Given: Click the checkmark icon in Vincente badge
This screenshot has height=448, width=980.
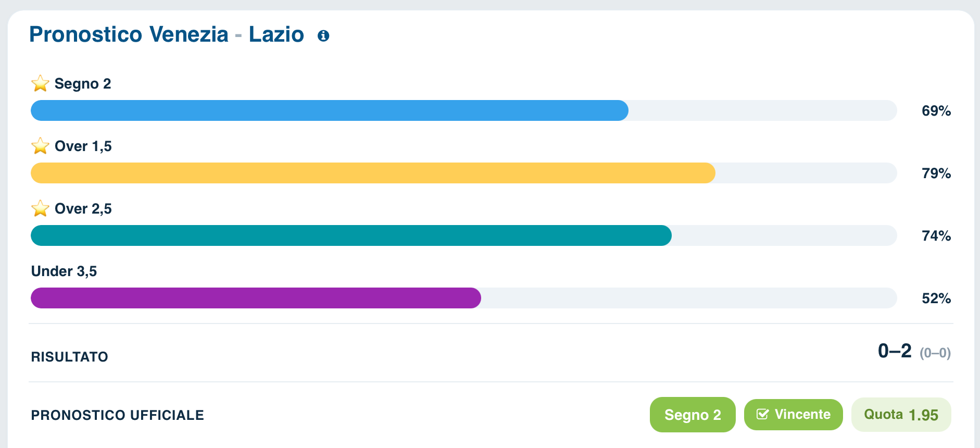Looking at the screenshot, I should (x=762, y=414).
